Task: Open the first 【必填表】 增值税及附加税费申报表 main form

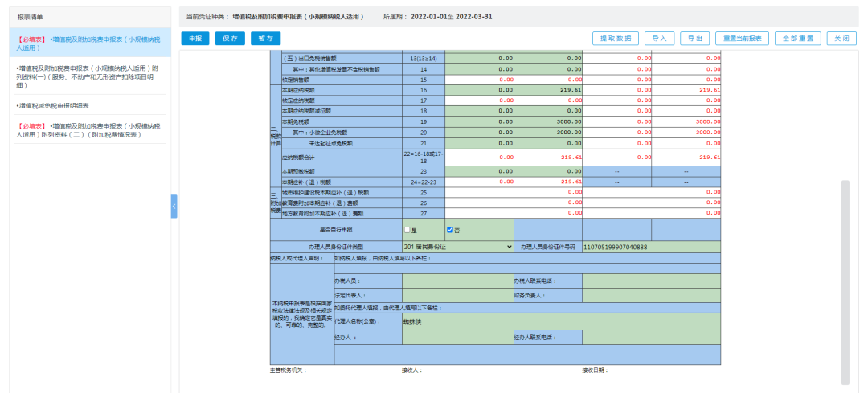Action: tap(90, 43)
